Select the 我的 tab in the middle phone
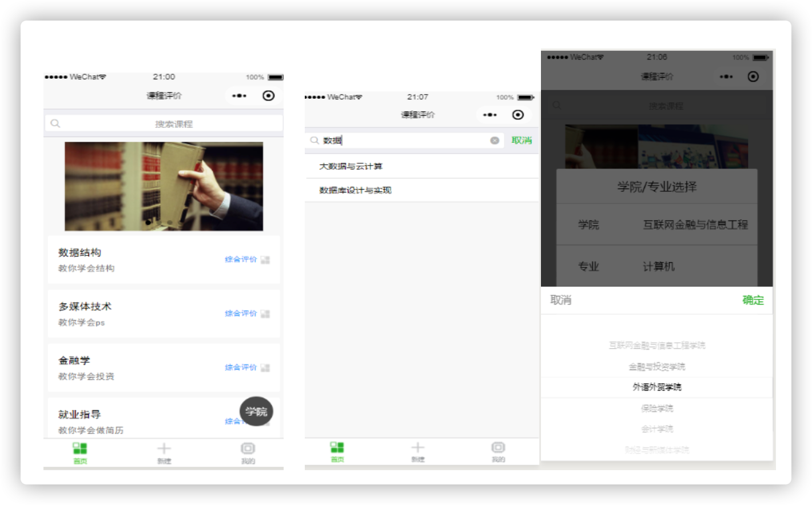The image size is (812, 505). [498, 452]
